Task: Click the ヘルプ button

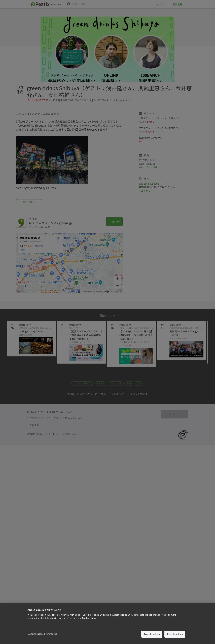Action: coord(174,414)
